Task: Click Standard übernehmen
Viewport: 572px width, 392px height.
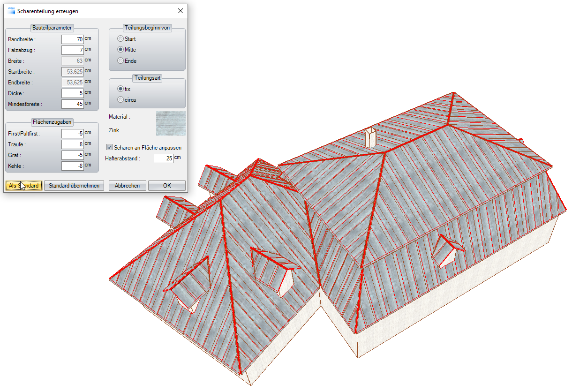Action: [x=74, y=186]
